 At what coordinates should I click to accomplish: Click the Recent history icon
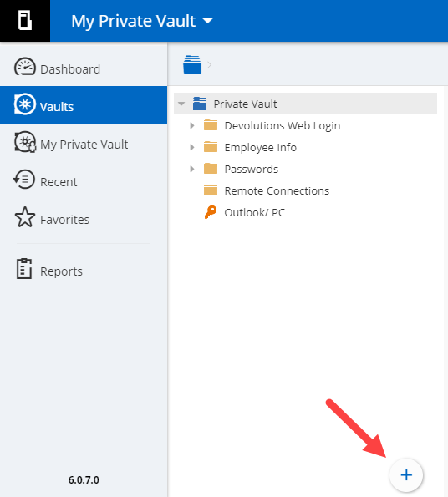pyautogui.click(x=24, y=180)
